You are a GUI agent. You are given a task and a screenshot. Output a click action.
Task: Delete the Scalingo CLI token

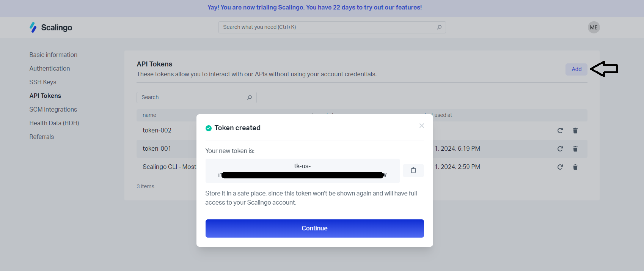pyautogui.click(x=575, y=167)
